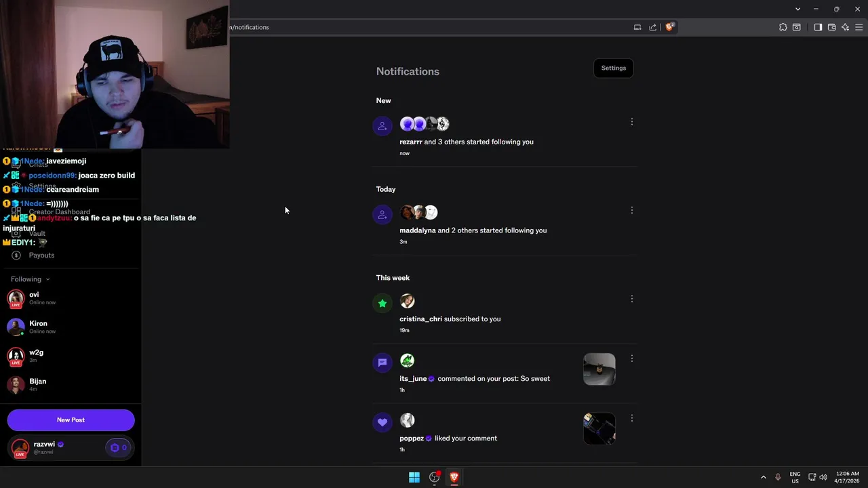Open the browser hamburger menu

click(859, 27)
